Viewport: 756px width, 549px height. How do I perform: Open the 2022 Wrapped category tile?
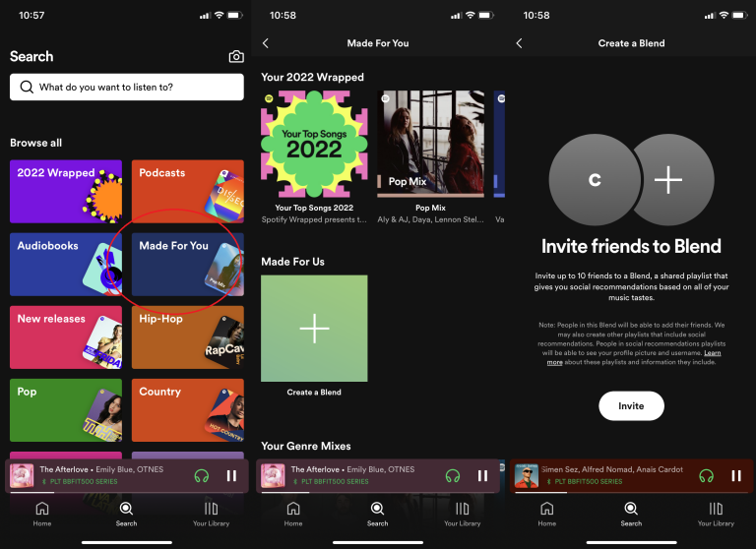point(66,191)
